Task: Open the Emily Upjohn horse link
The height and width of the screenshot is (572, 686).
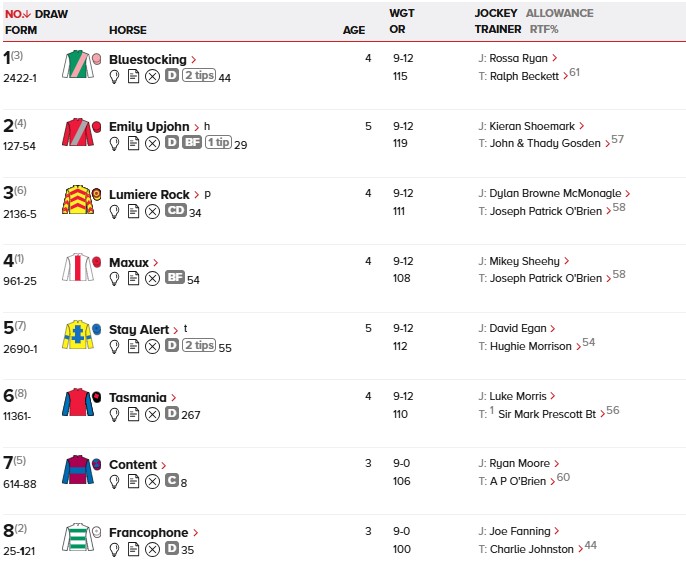Action: [x=149, y=126]
